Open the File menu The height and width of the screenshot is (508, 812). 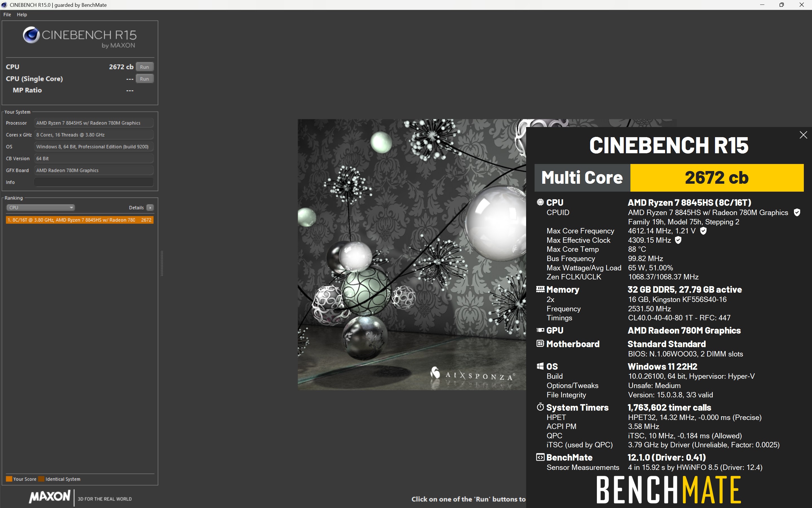(x=7, y=14)
